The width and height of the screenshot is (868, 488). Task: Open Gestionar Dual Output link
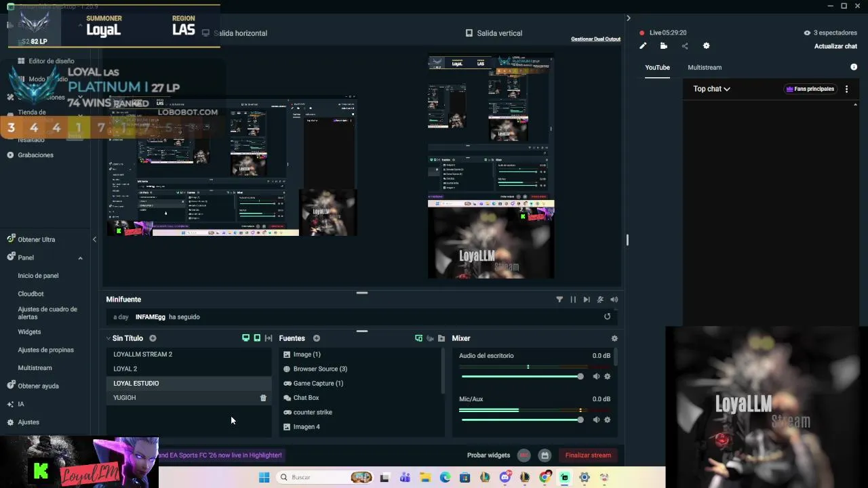click(595, 39)
